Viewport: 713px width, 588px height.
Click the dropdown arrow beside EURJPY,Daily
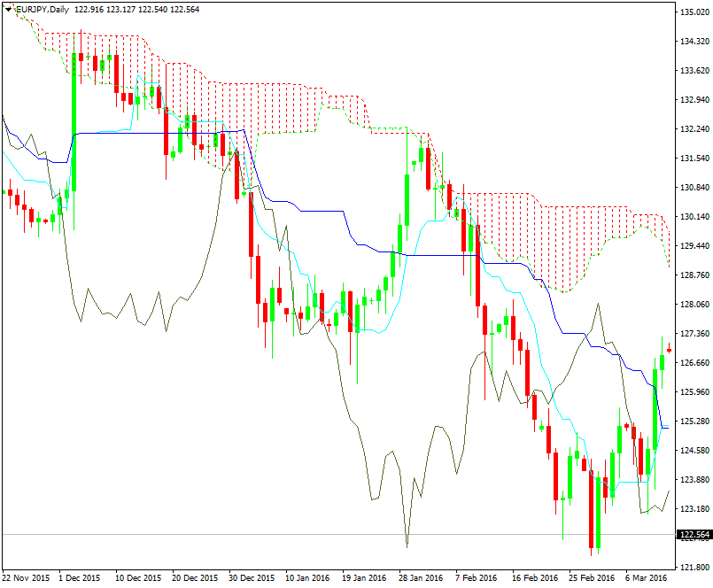pyautogui.click(x=9, y=8)
